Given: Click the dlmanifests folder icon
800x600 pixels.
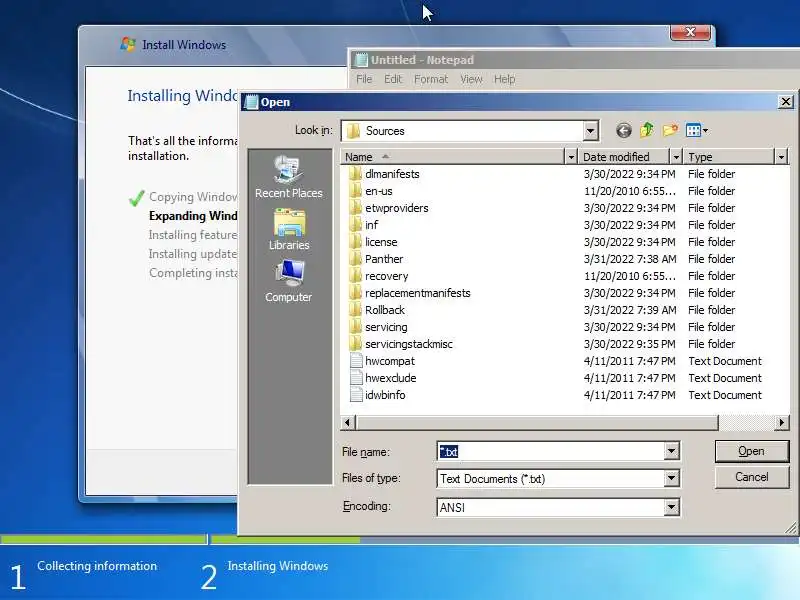Looking at the screenshot, I should pos(356,174).
